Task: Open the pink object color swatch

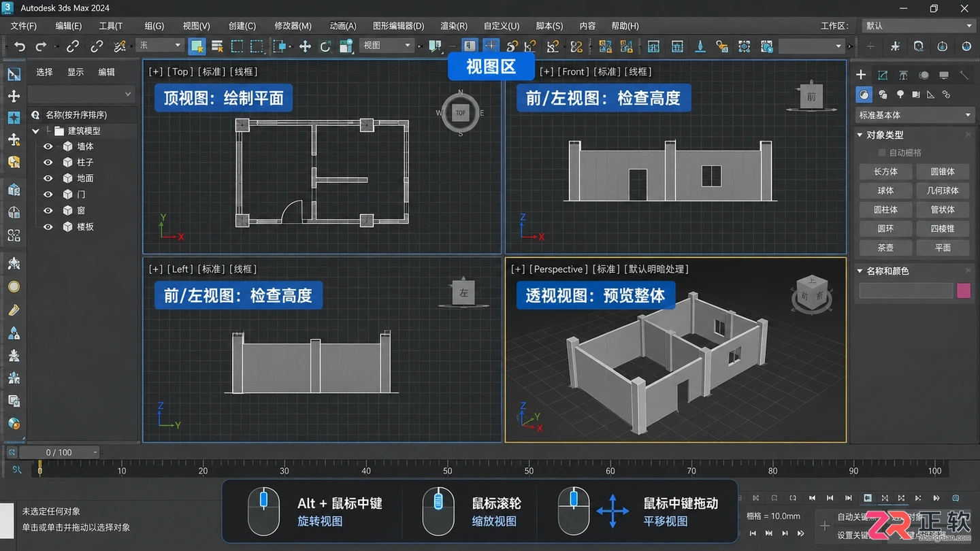Action: [x=964, y=290]
